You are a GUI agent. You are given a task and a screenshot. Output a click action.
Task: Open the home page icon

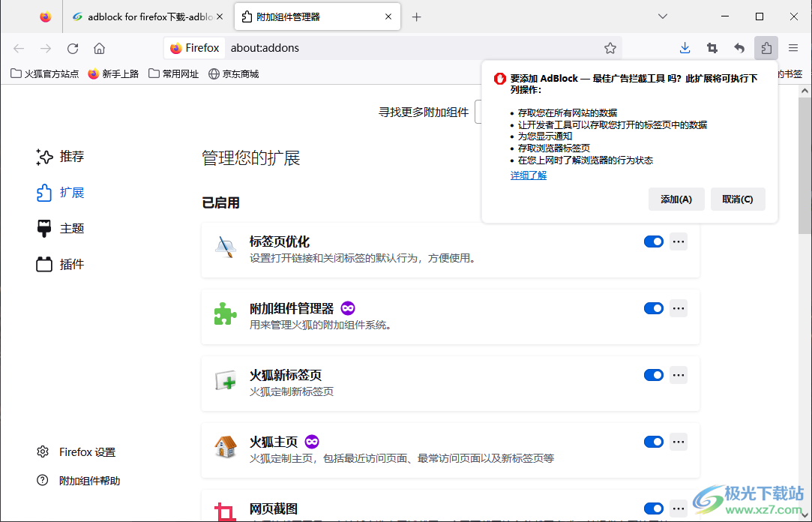(100, 48)
